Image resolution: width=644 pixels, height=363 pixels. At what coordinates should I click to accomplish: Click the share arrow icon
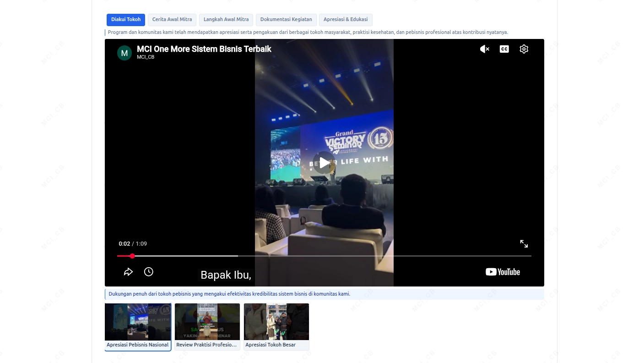tap(128, 272)
